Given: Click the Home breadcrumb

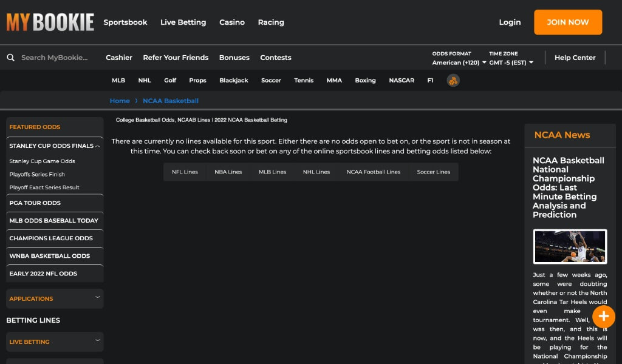Looking at the screenshot, I should (120, 101).
